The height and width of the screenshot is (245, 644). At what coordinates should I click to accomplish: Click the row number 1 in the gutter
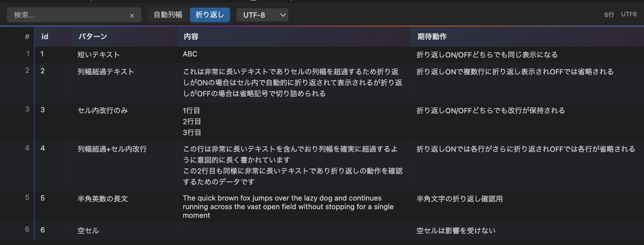tap(27, 53)
